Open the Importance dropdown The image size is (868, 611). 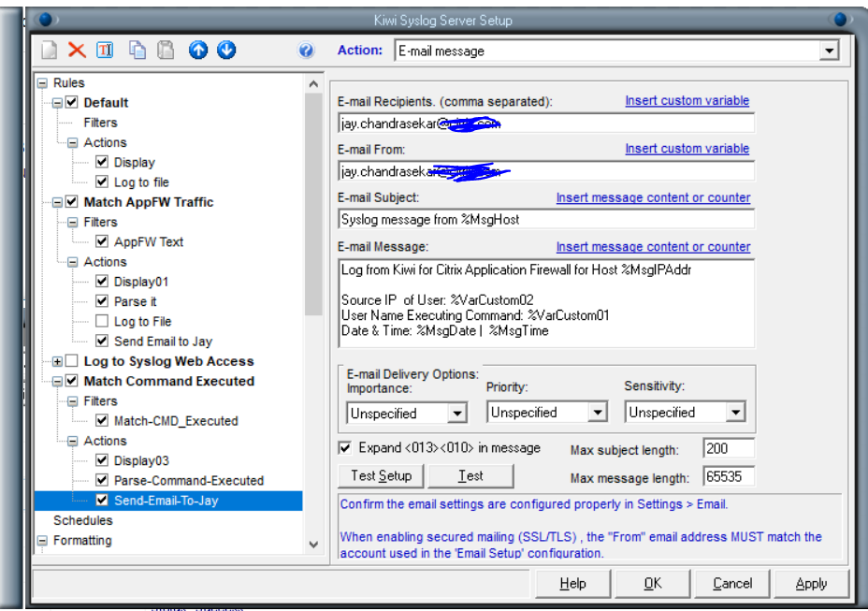(x=457, y=414)
